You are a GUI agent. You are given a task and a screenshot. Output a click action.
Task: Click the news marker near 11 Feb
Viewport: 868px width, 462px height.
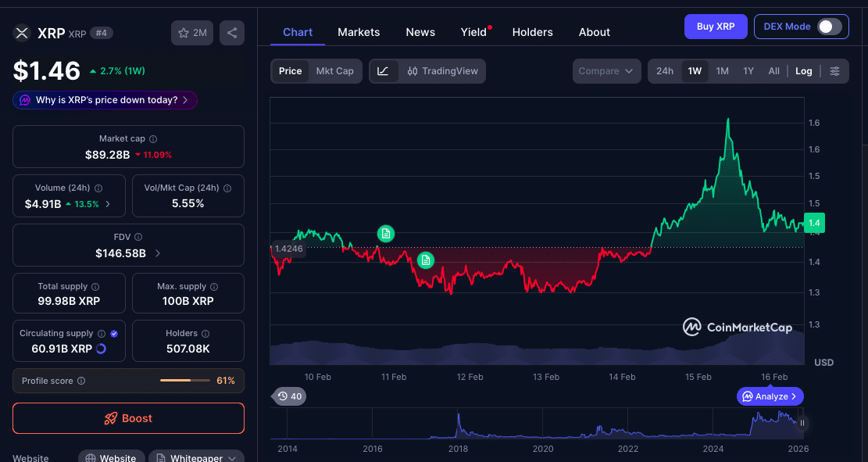pyautogui.click(x=386, y=234)
